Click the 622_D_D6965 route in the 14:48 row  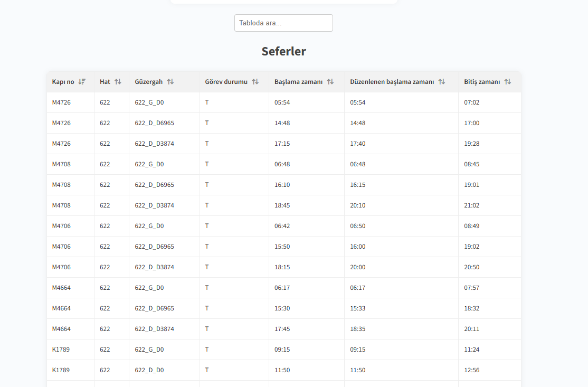click(x=154, y=123)
